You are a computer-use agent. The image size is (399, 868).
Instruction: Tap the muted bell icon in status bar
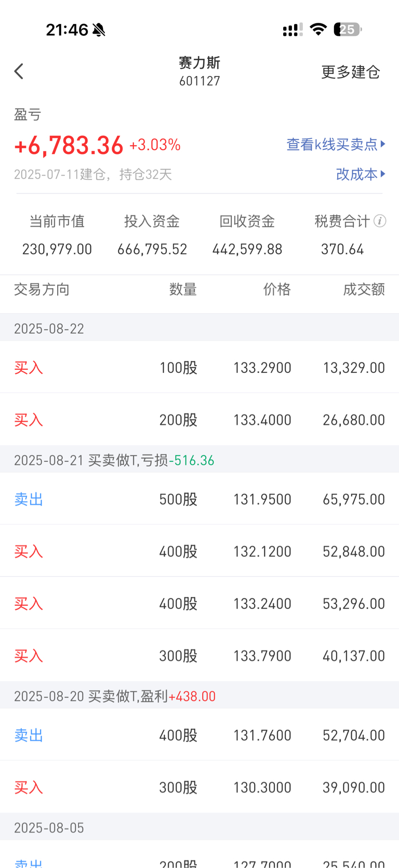click(99, 30)
